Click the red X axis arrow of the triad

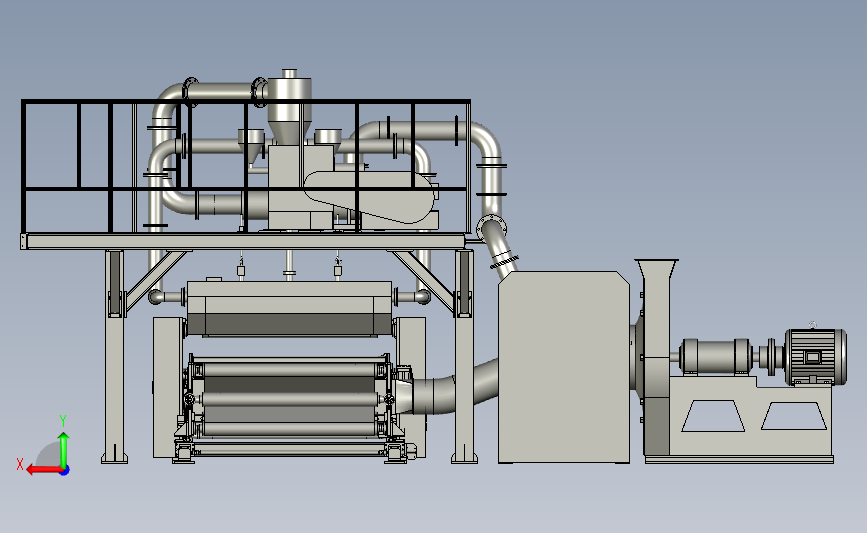point(44,470)
